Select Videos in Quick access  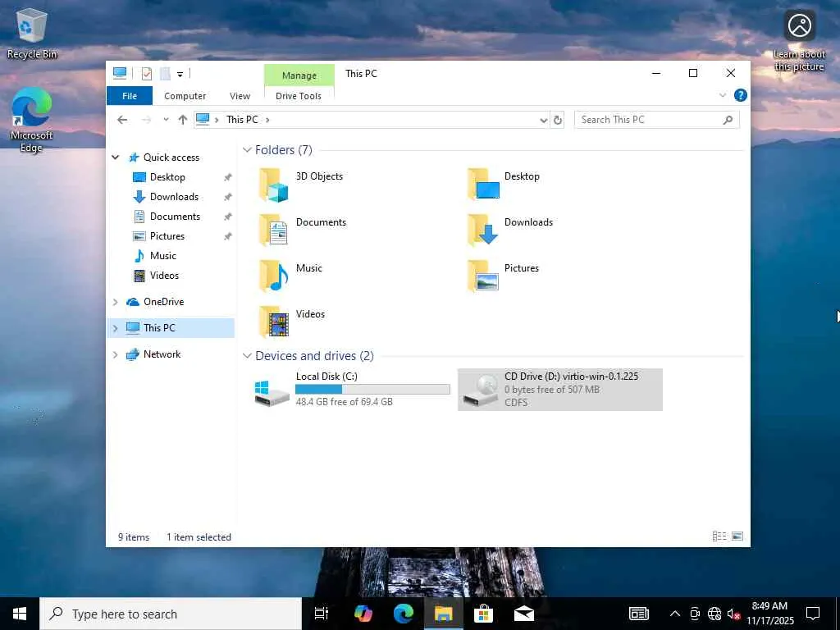pos(164,276)
